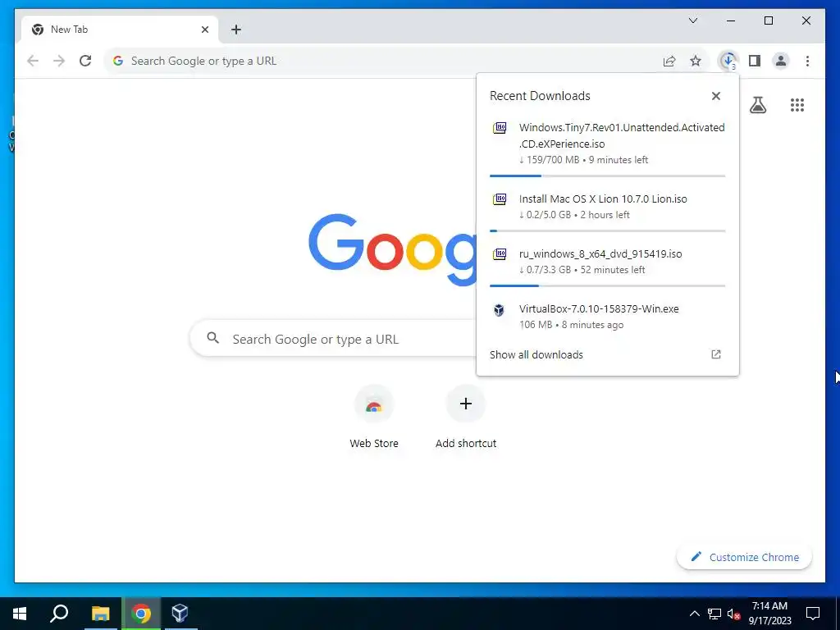The width and height of the screenshot is (840, 630).
Task: Click the muted volume tray icon
Action: (x=734, y=614)
